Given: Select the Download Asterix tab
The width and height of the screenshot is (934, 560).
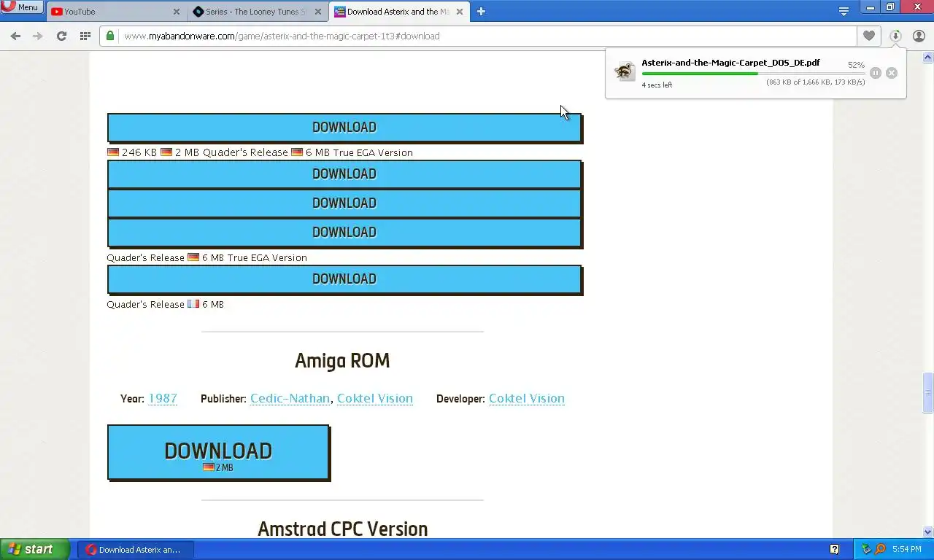Looking at the screenshot, I should point(398,12).
